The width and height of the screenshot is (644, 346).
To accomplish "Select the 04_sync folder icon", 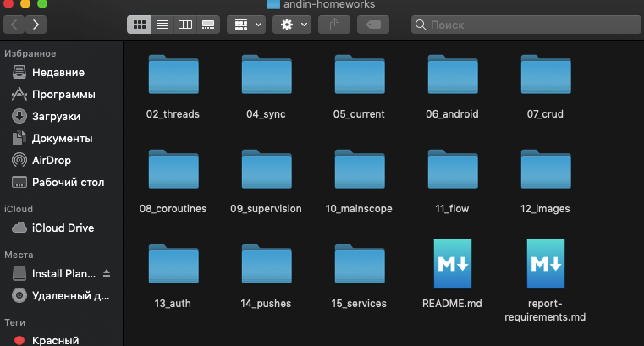I will point(267,74).
